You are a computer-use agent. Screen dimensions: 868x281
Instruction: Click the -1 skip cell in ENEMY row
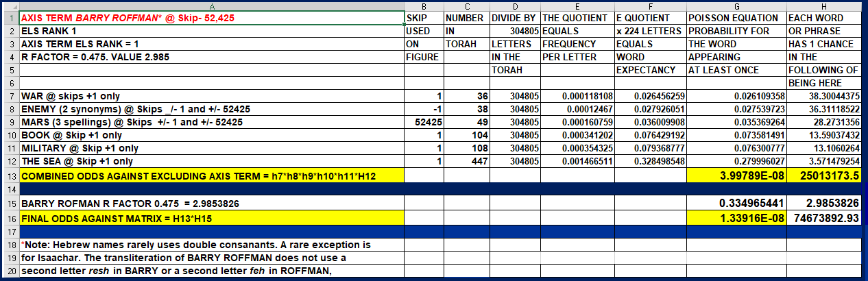(423, 110)
